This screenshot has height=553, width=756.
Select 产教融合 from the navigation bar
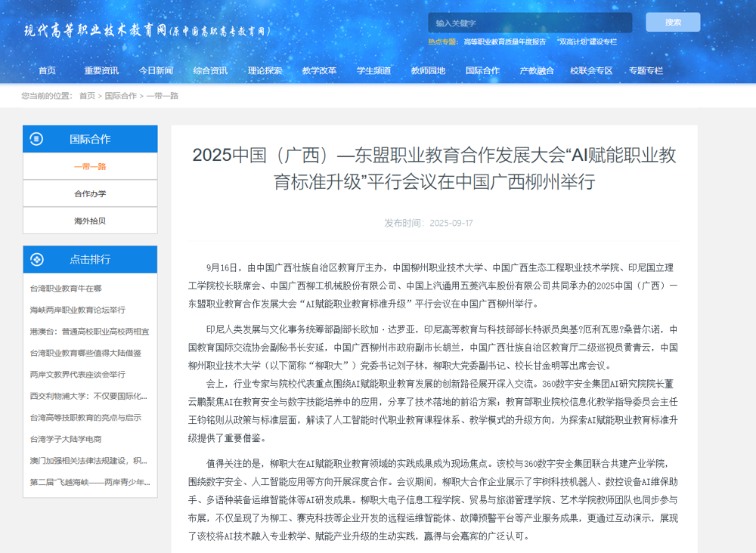pyautogui.click(x=537, y=70)
